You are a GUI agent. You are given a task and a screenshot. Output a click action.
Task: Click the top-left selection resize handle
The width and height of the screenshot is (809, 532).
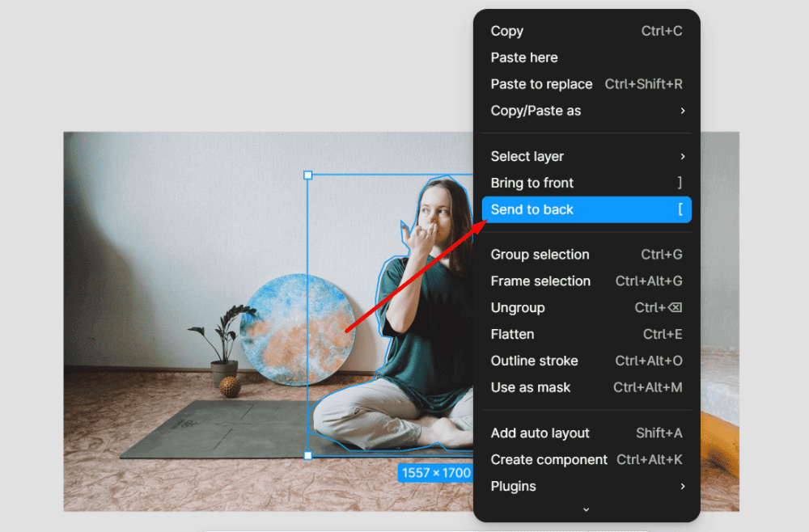coord(308,175)
